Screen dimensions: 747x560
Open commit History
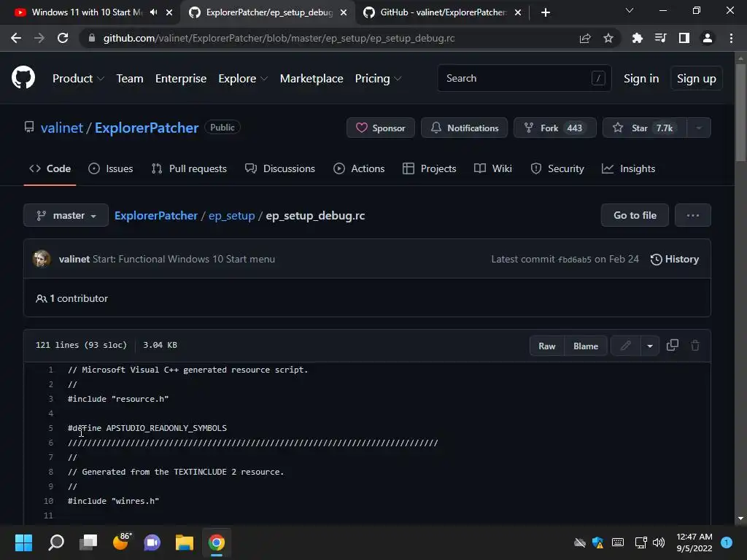pyautogui.click(x=674, y=259)
